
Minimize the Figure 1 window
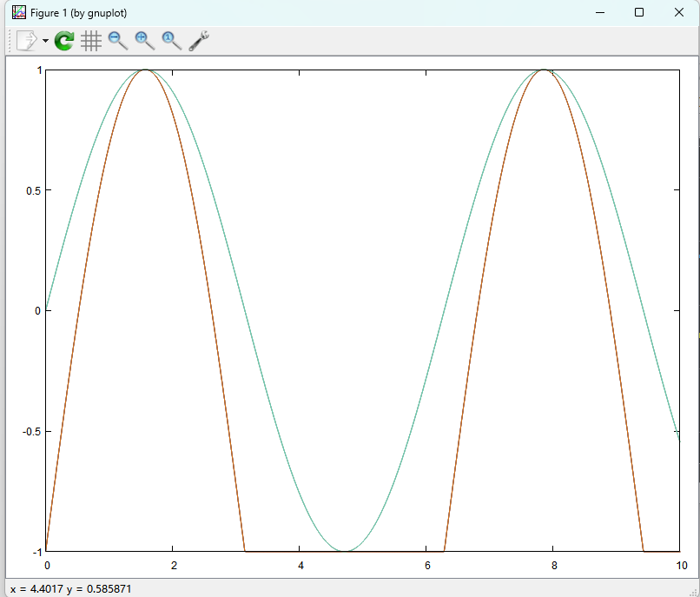click(599, 13)
